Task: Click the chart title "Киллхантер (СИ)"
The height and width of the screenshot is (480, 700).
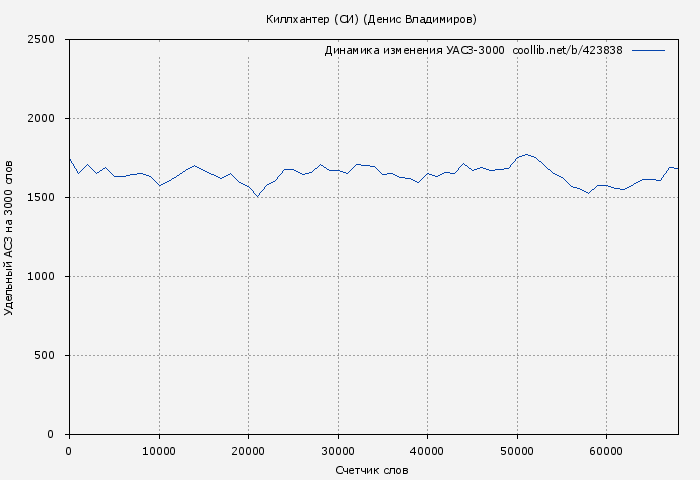Action: [x=312, y=19]
